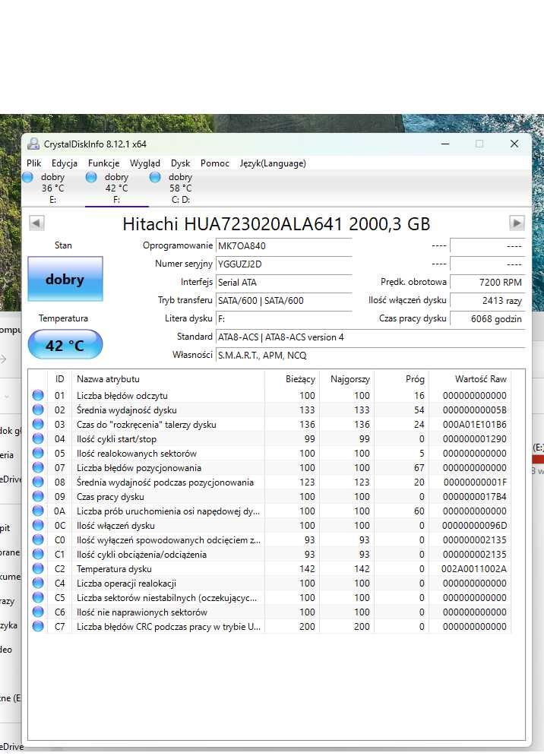The image size is (544, 756).
Task: Switch to disk C: D: tab at 58 °C
Action: pyautogui.click(x=180, y=188)
